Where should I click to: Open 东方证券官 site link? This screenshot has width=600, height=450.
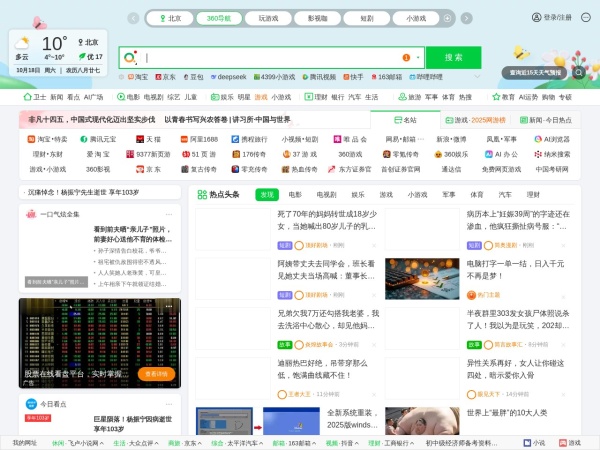pos(350,169)
